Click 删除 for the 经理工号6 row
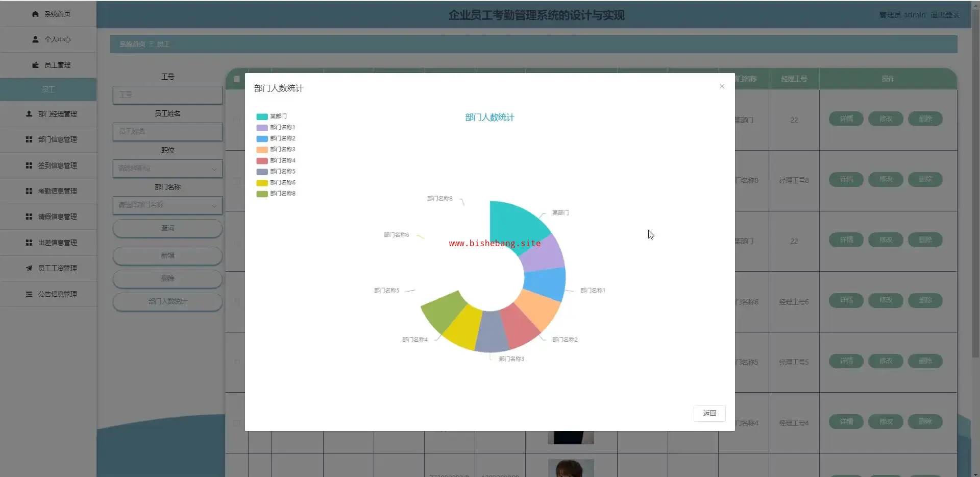This screenshot has width=980, height=477. click(x=925, y=300)
